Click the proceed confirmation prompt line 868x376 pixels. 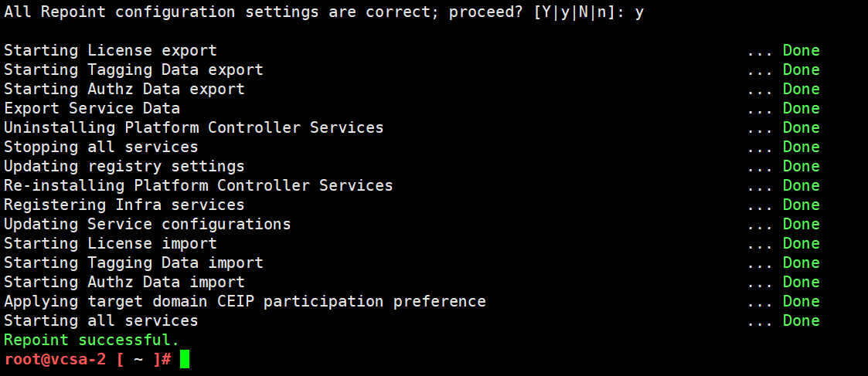click(324, 12)
